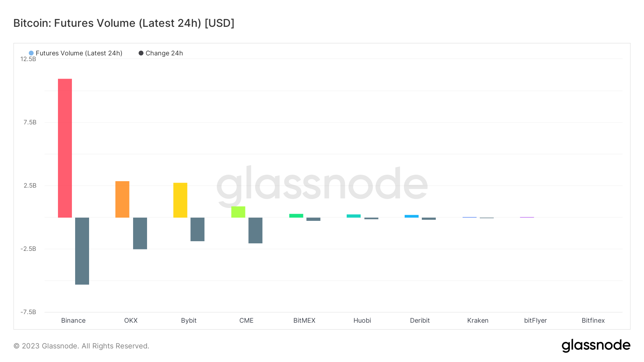644x362 pixels.
Task: Toggle the Futures Volume (Latest 24h) legend label
Action: 79,53
